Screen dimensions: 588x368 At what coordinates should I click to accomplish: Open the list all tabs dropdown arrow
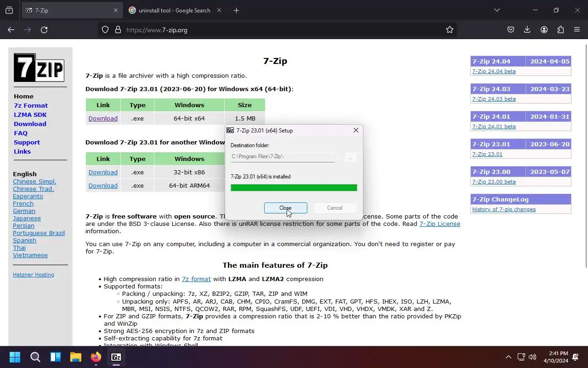497,10
